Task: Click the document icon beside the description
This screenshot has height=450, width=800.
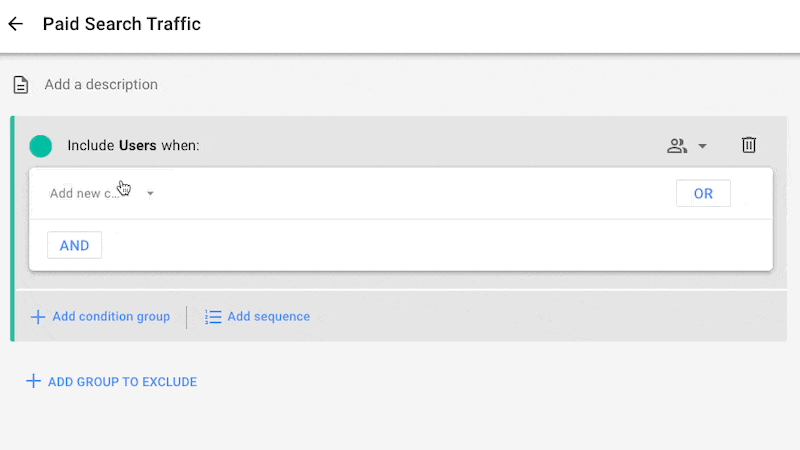Action: coord(20,85)
